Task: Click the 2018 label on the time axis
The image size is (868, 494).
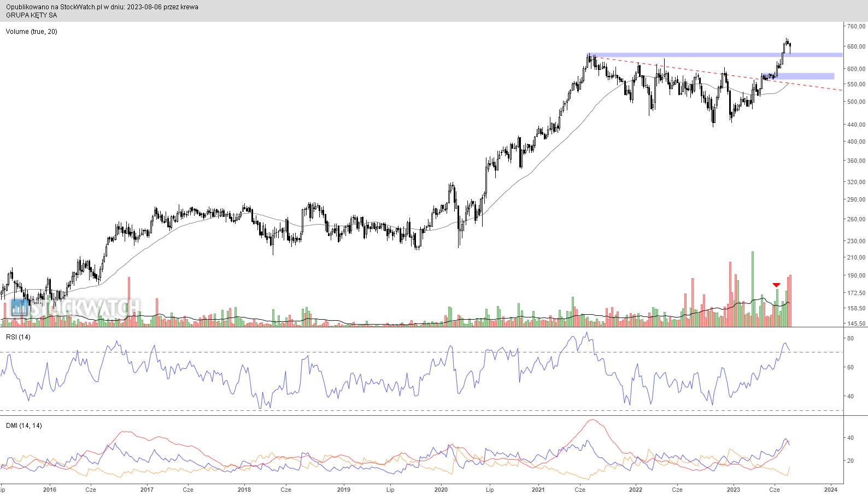Action: click(x=244, y=490)
